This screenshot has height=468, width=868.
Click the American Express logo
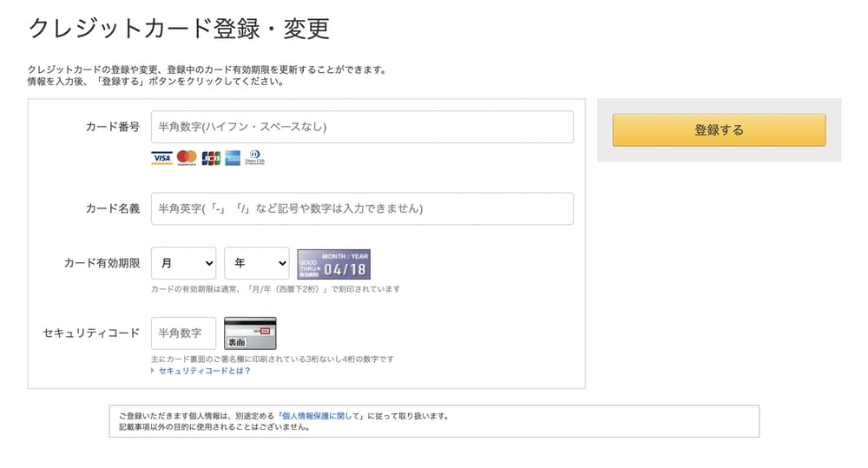click(233, 158)
